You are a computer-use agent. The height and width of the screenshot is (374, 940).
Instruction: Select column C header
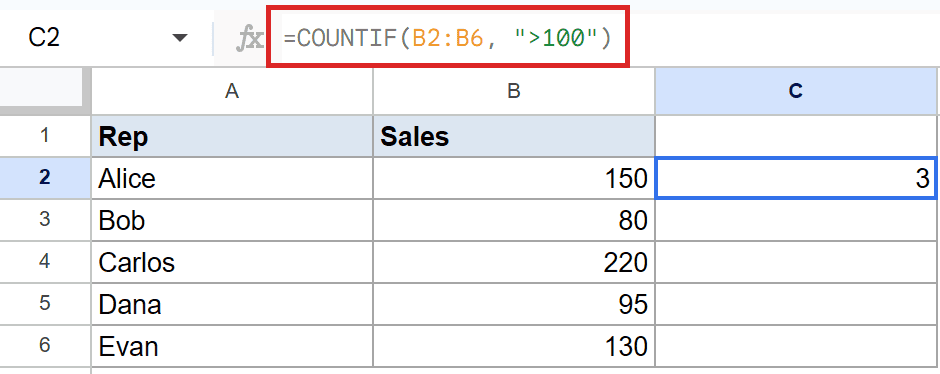click(x=796, y=91)
